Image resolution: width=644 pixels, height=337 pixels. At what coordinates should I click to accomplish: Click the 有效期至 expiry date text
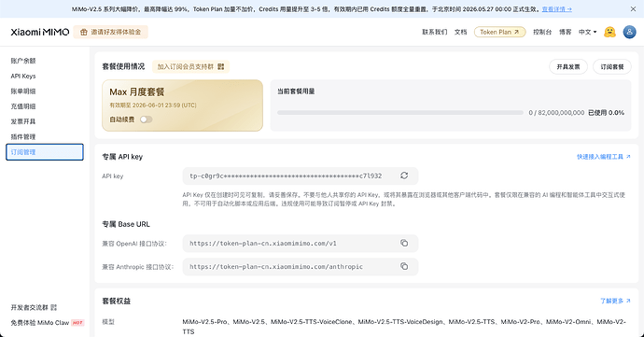tap(153, 105)
